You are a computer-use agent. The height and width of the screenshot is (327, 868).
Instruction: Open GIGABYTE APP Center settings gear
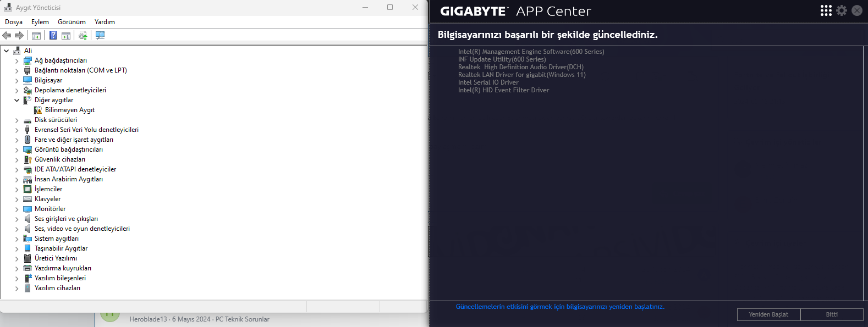click(x=842, y=10)
